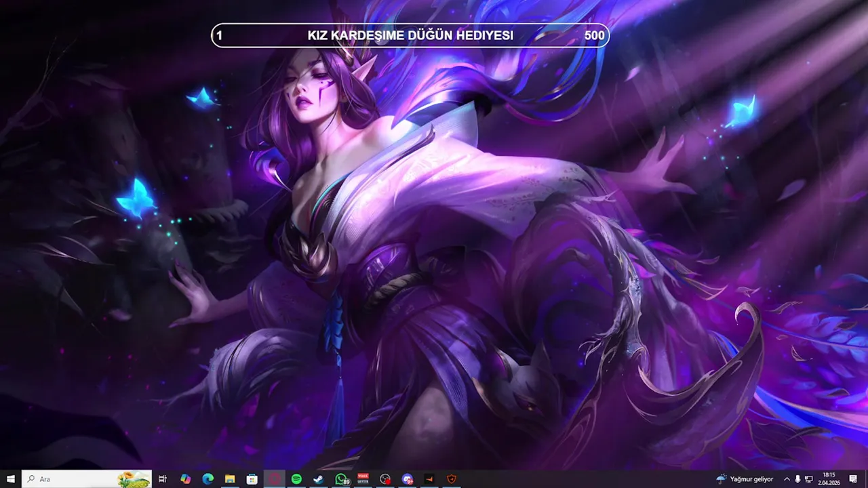Screen dimensions: 868x488
Task: Open Discord from the taskbar
Action: coord(407,479)
